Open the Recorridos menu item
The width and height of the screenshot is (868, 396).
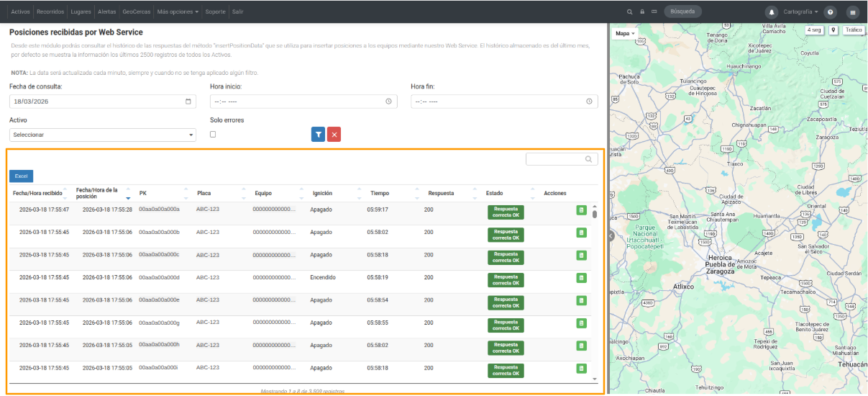[50, 12]
